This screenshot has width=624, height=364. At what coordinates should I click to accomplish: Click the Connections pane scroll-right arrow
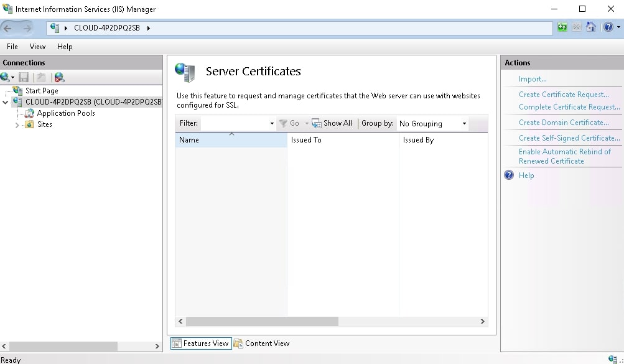click(157, 347)
